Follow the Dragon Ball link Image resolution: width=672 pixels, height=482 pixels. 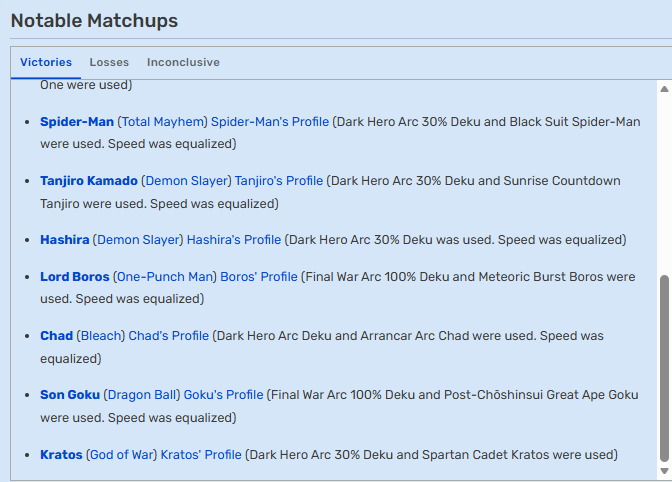pos(141,395)
